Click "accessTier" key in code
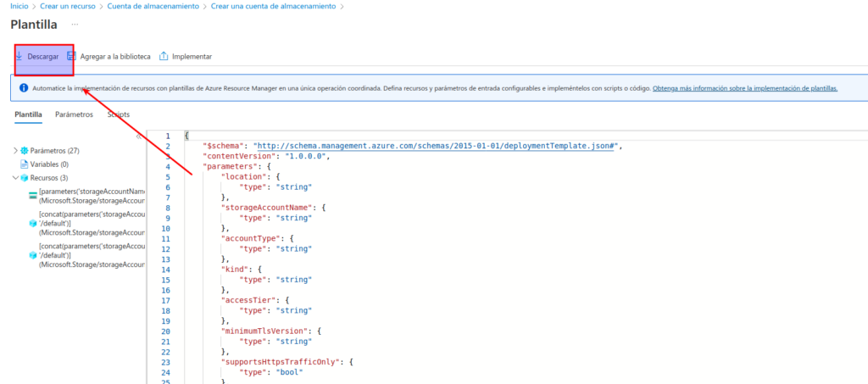 click(248, 300)
